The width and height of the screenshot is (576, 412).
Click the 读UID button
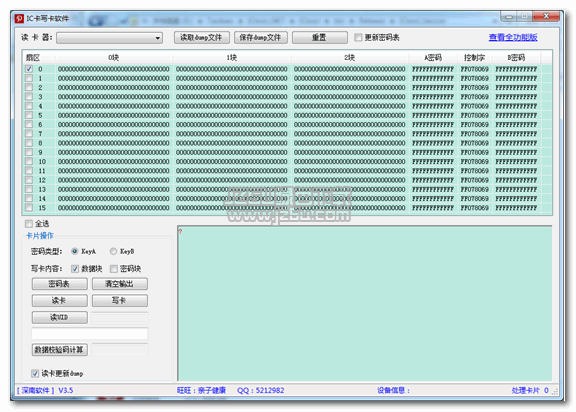click(x=60, y=317)
